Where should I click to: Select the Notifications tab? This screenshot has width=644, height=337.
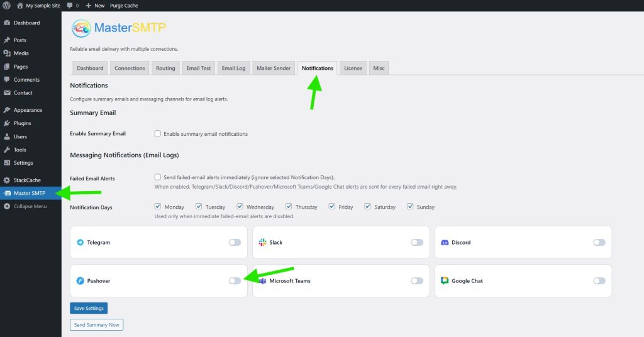point(318,68)
